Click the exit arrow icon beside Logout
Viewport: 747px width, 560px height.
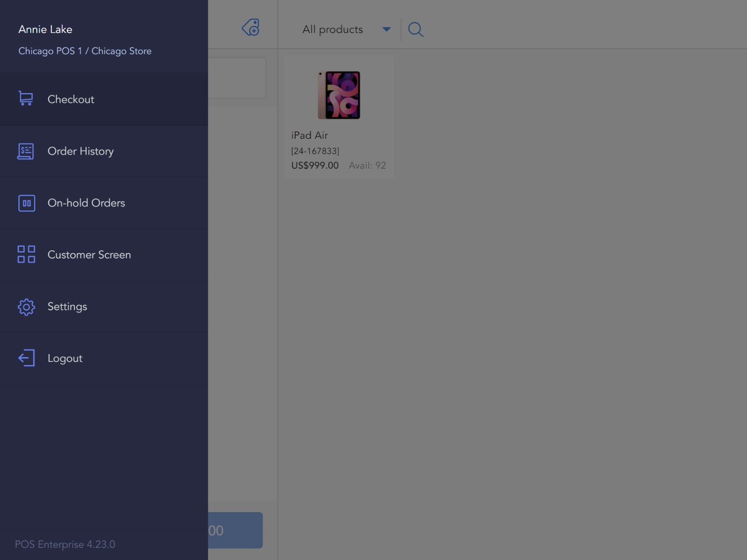tap(26, 358)
